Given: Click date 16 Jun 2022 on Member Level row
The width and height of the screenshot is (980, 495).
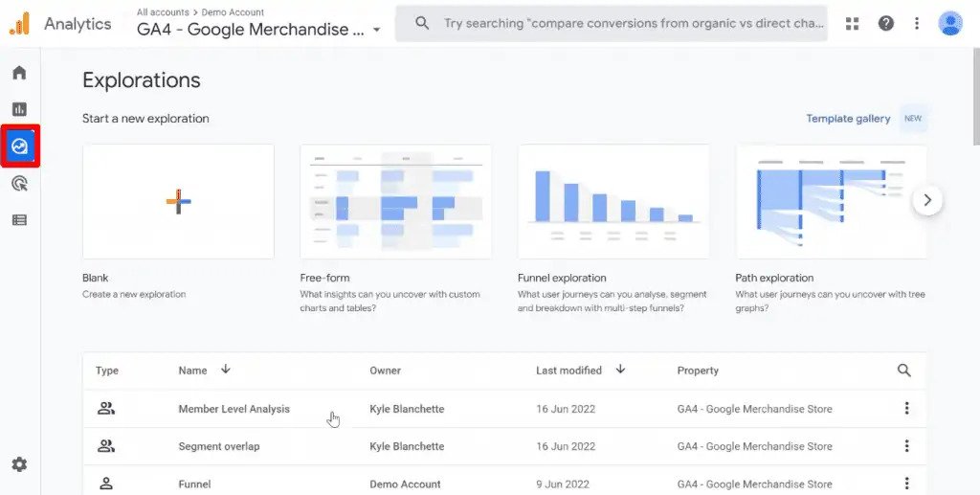Looking at the screenshot, I should click(x=566, y=409).
